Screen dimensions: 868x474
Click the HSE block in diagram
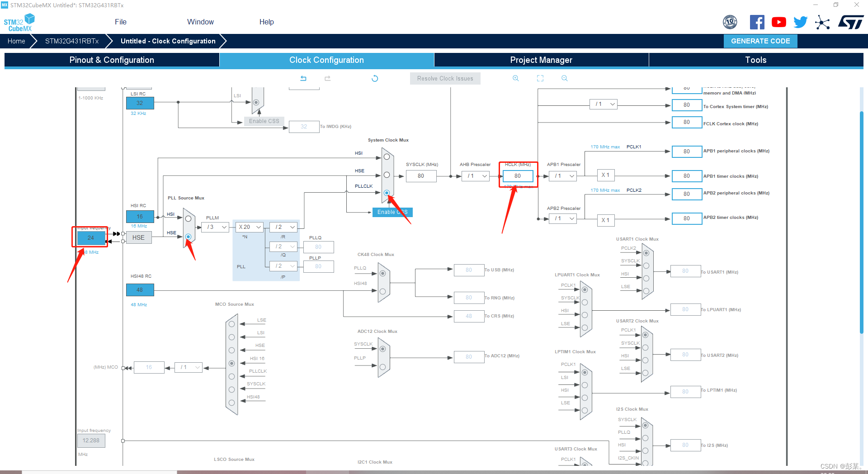(138, 237)
